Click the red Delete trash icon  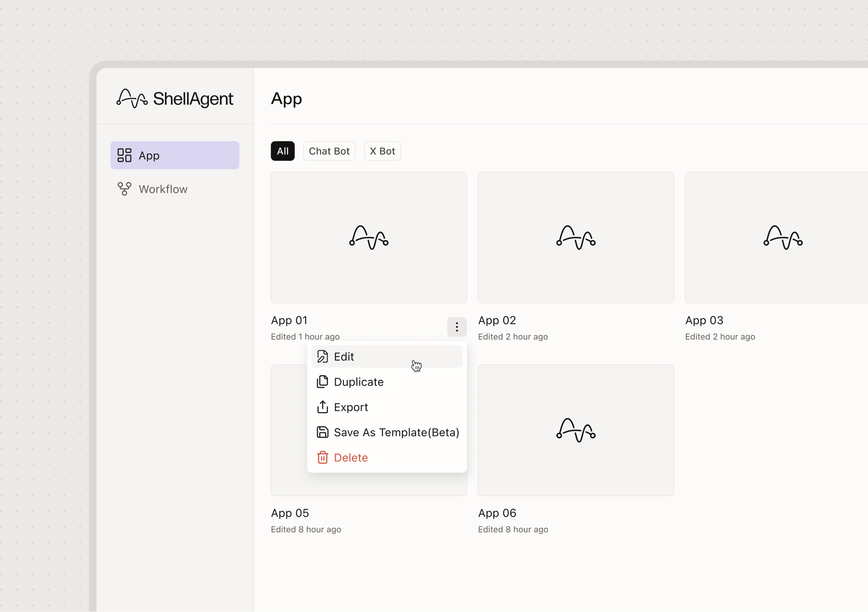(x=323, y=457)
